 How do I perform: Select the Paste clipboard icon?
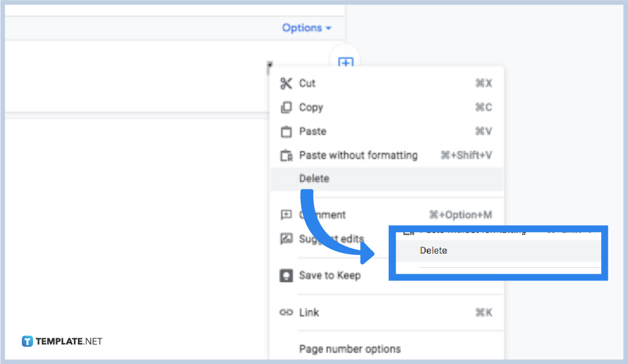[286, 131]
